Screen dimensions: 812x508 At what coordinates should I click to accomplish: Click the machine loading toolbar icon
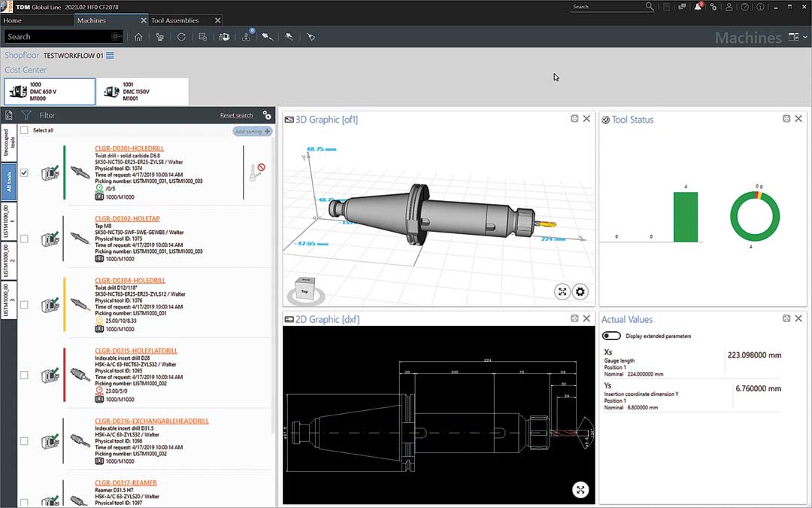tap(224, 37)
